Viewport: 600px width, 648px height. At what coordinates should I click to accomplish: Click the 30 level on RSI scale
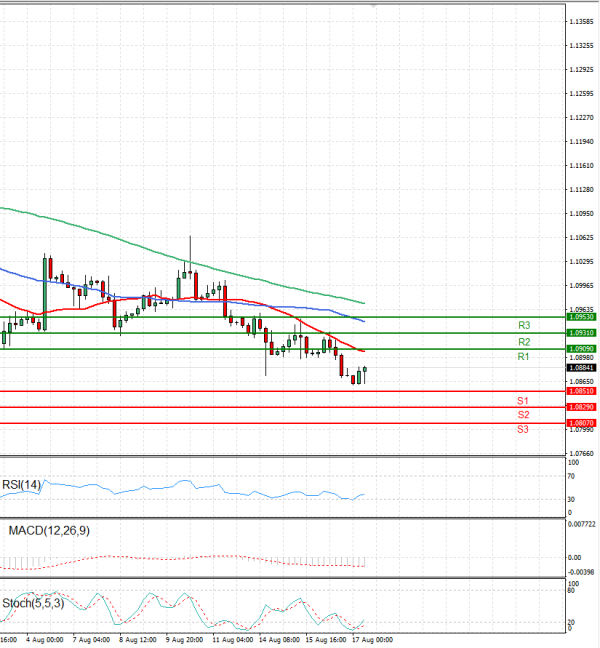pos(571,500)
